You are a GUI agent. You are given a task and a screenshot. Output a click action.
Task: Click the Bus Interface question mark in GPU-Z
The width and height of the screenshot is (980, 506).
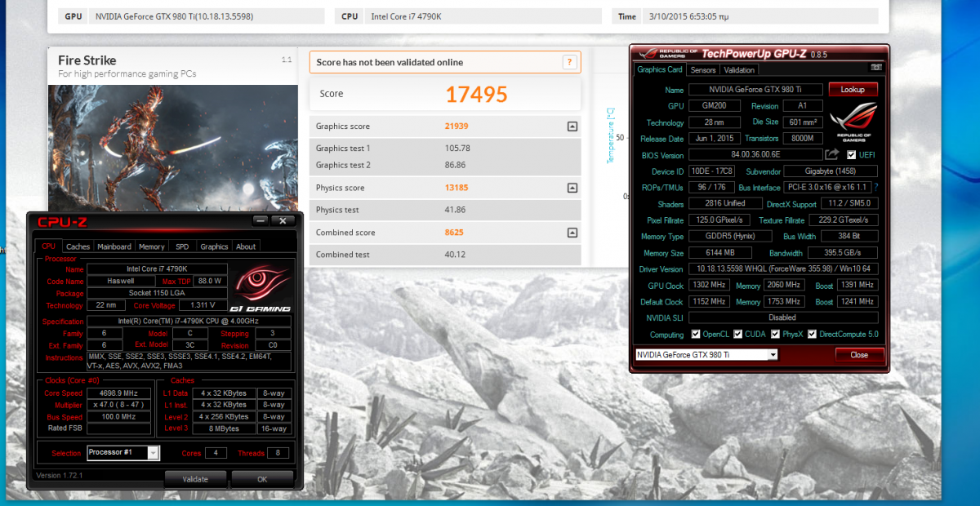[x=876, y=187]
